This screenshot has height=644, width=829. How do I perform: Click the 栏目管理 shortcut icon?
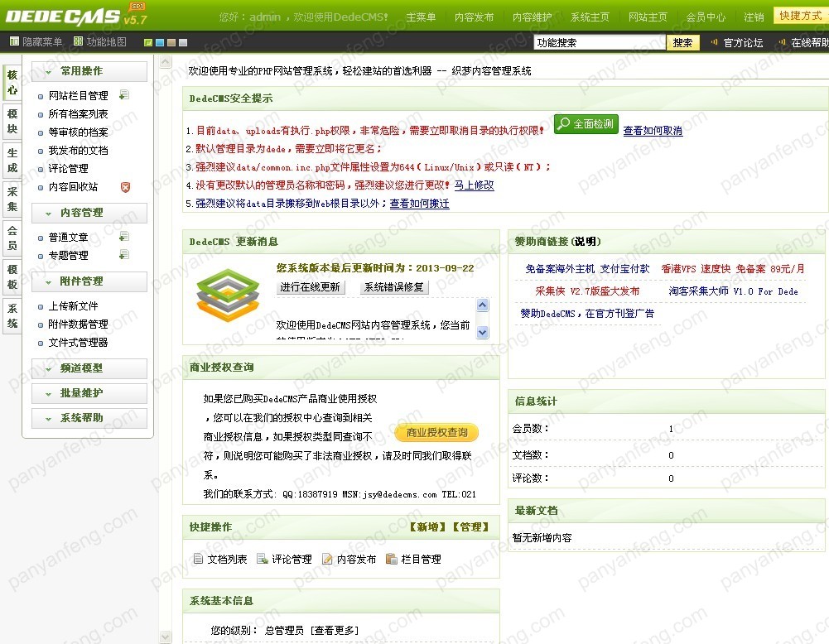click(x=391, y=559)
